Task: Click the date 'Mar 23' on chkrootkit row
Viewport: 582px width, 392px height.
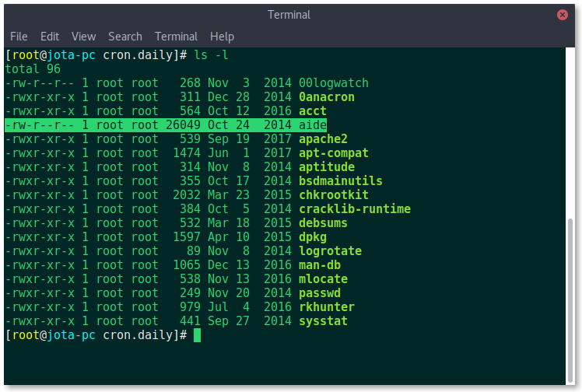Action: [229, 195]
